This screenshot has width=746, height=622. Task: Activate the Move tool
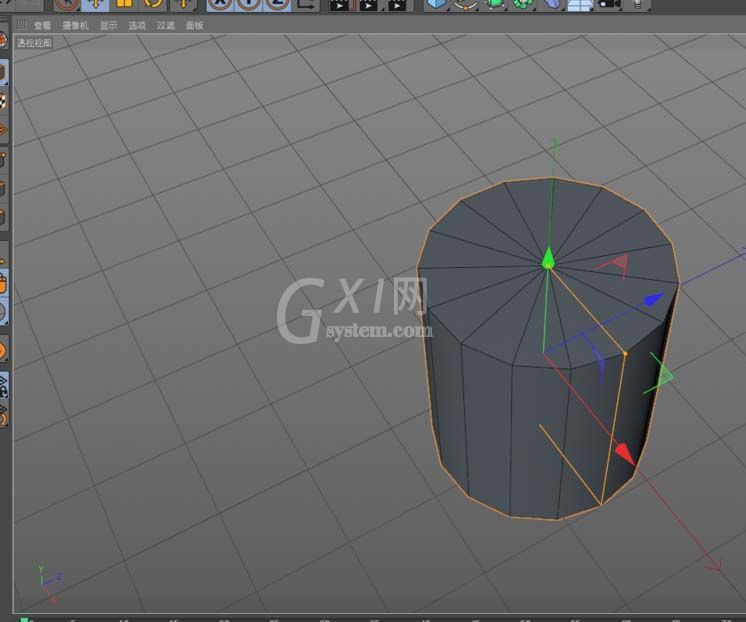point(96,4)
